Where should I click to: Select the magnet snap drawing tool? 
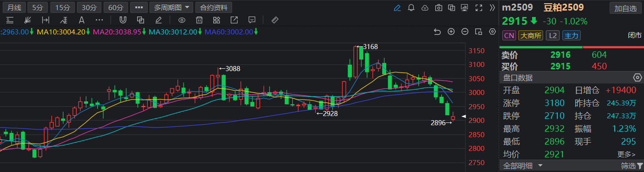pos(122,20)
